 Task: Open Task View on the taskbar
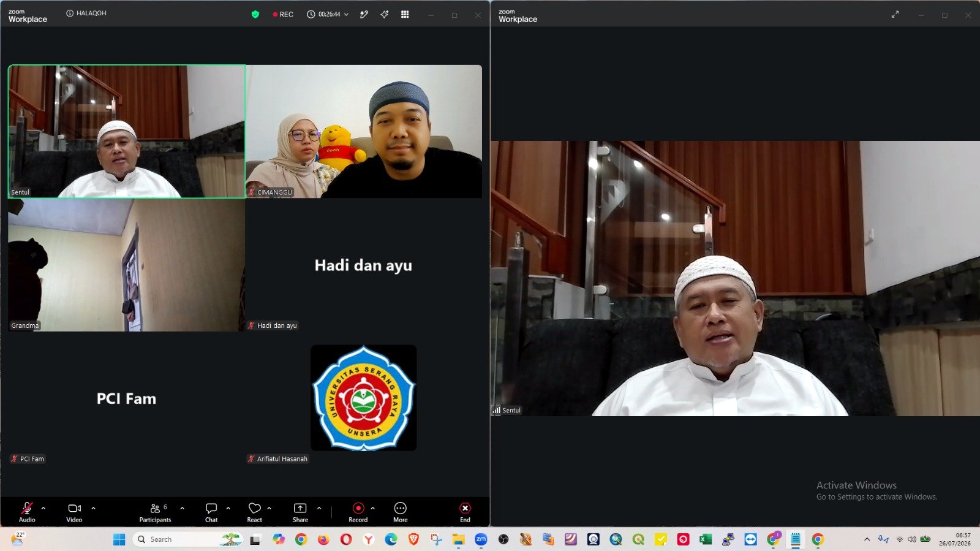tap(255, 539)
